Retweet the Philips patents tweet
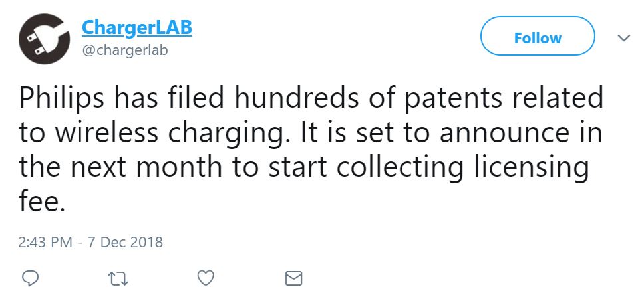The height and width of the screenshot is (301, 644). pyautogui.click(x=118, y=279)
